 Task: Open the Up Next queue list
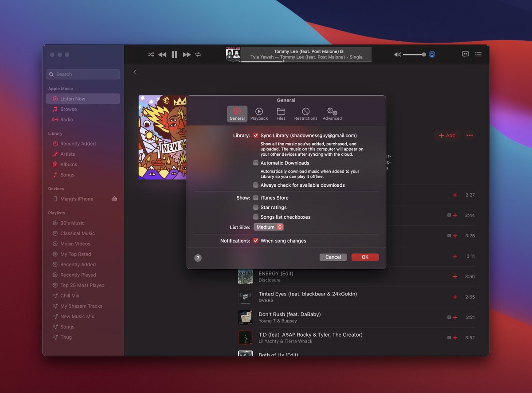[x=478, y=54]
